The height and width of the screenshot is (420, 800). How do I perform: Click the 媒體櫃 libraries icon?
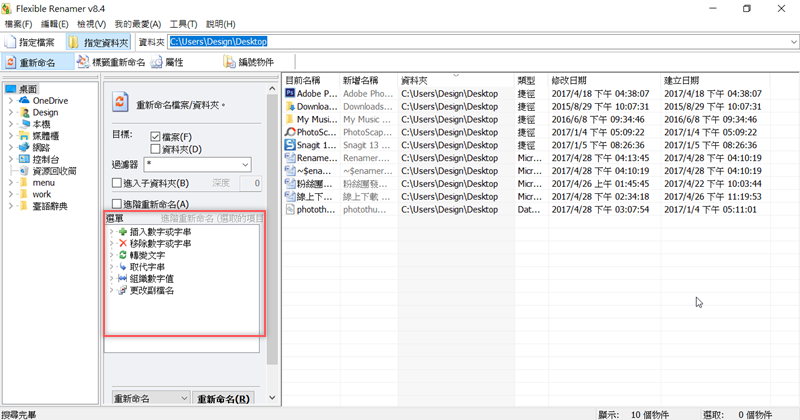point(24,136)
